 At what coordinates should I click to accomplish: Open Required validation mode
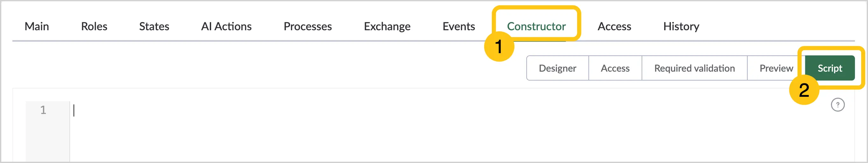pyautogui.click(x=694, y=68)
